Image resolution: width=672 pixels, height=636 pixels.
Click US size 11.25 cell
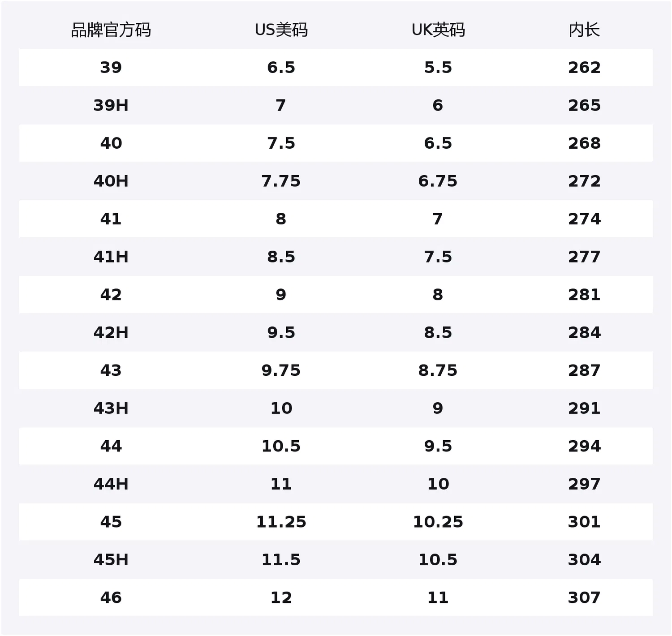coord(281,522)
